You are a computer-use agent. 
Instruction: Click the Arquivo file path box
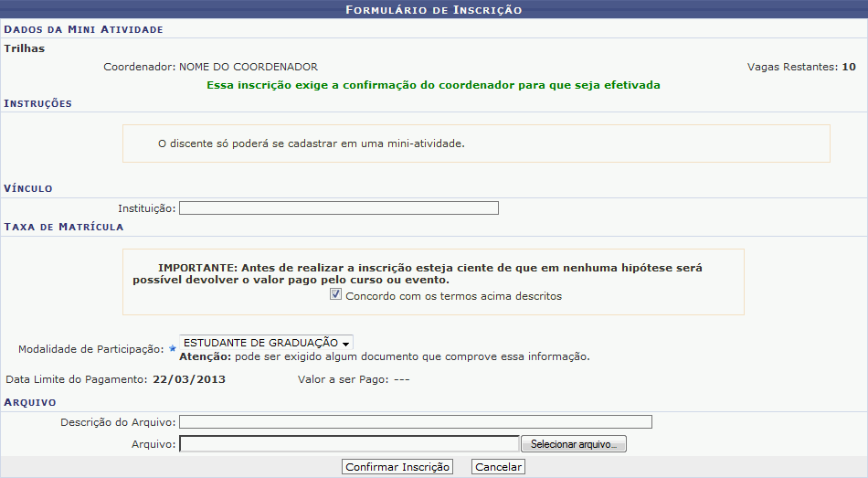(349, 444)
